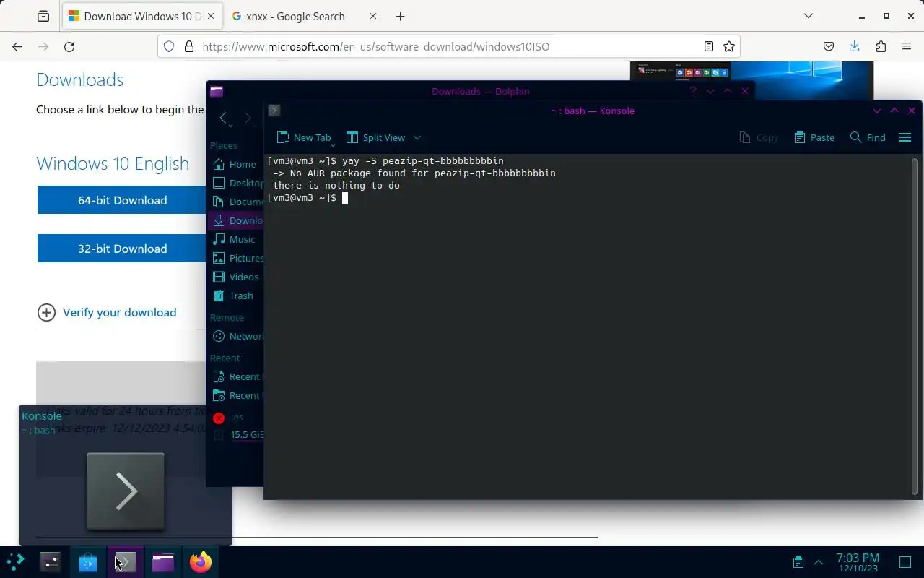Click Dolphin back navigation arrow

click(x=224, y=118)
